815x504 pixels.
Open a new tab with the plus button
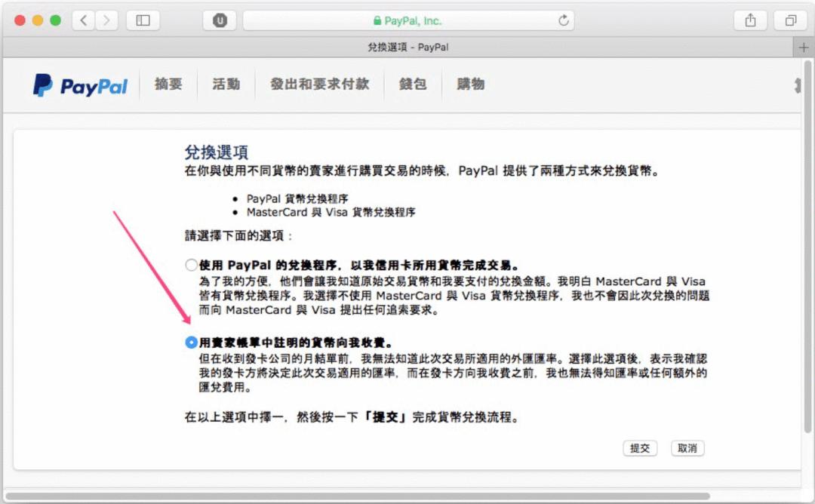pyautogui.click(x=803, y=46)
